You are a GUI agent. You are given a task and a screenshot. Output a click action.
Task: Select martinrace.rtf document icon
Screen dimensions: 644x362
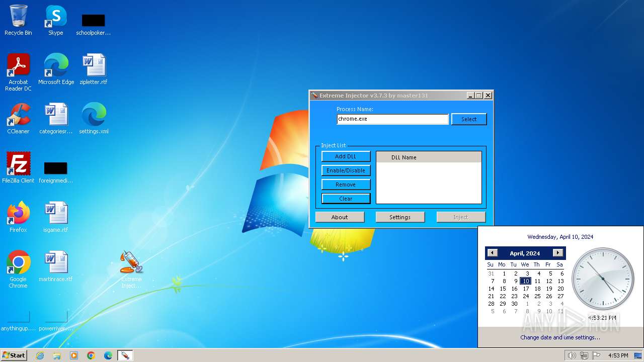tap(56, 266)
